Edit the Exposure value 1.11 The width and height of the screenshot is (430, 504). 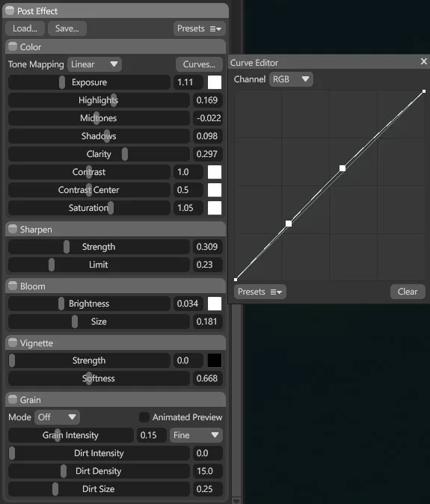pyautogui.click(x=188, y=82)
